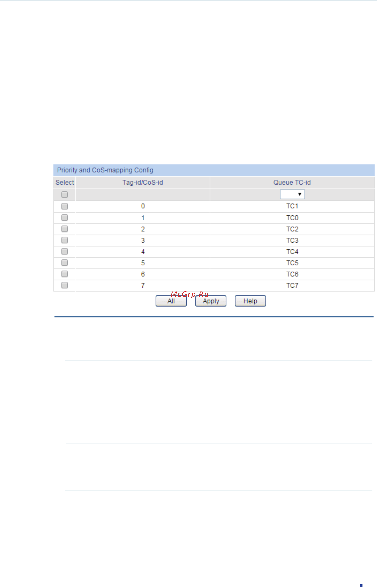Check the Tag-id 6 row checkbox
This screenshot has height=588, width=377.
tap(65, 274)
